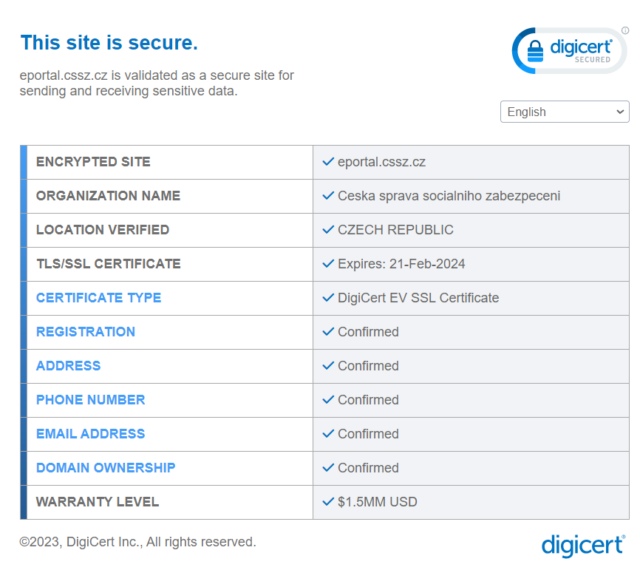Click the DigiCert logo in the footer

pyautogui.click(x=584, y=545)
